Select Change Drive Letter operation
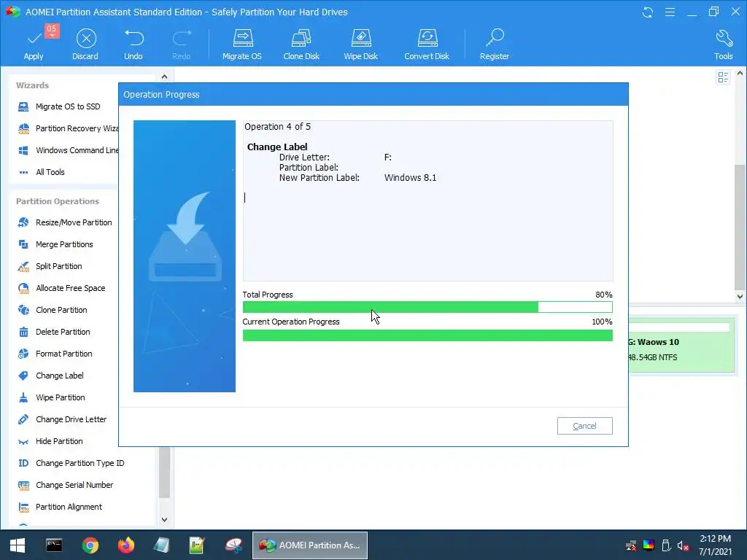Screen dimensions: 747x560 pos(62,419)
